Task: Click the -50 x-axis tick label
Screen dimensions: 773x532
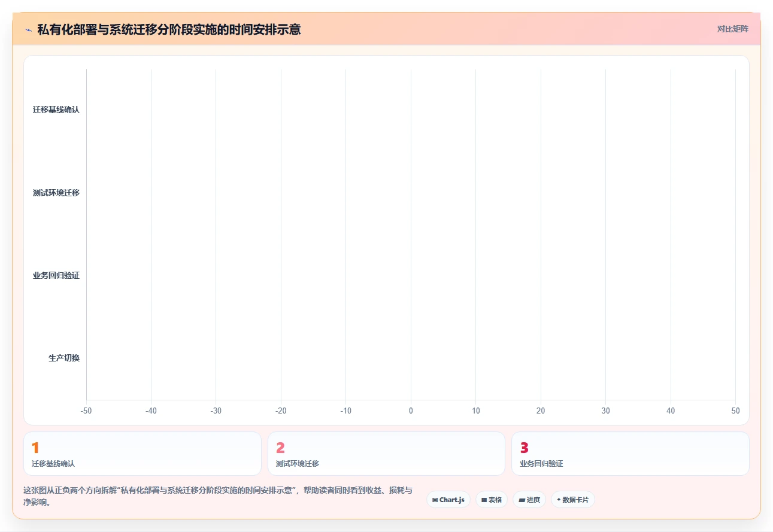Action: click(x=86, y=411)
